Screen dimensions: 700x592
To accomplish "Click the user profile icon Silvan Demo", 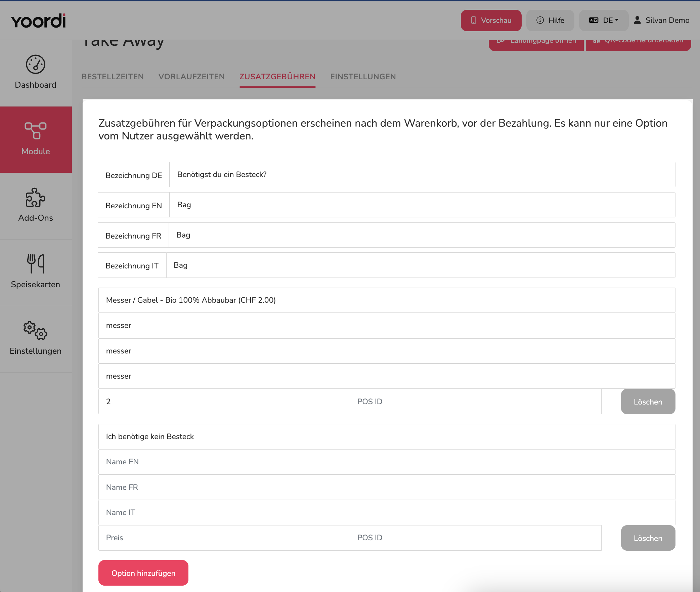I will 637,20.
